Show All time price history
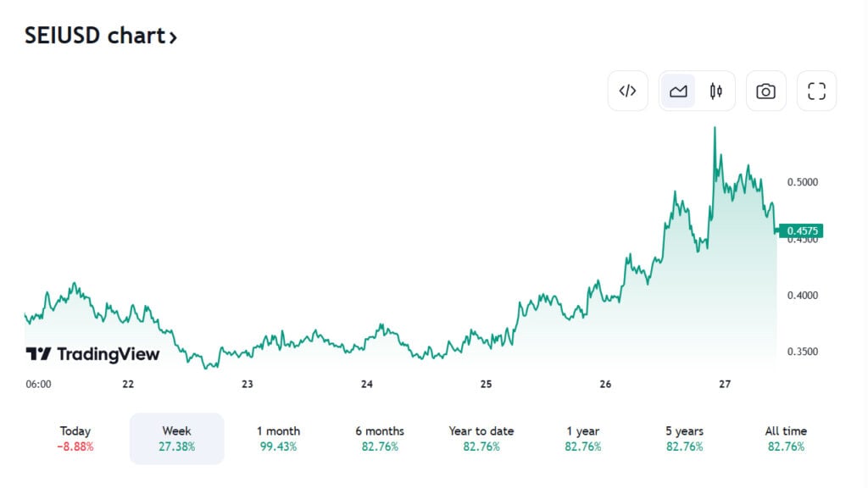Viewport: 868px width, 488px height. tap(786, 438)
